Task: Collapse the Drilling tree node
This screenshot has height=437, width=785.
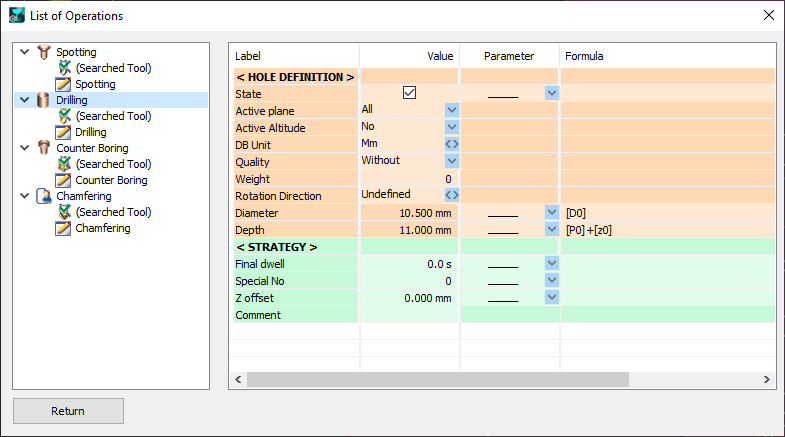Action: [24, 100]
